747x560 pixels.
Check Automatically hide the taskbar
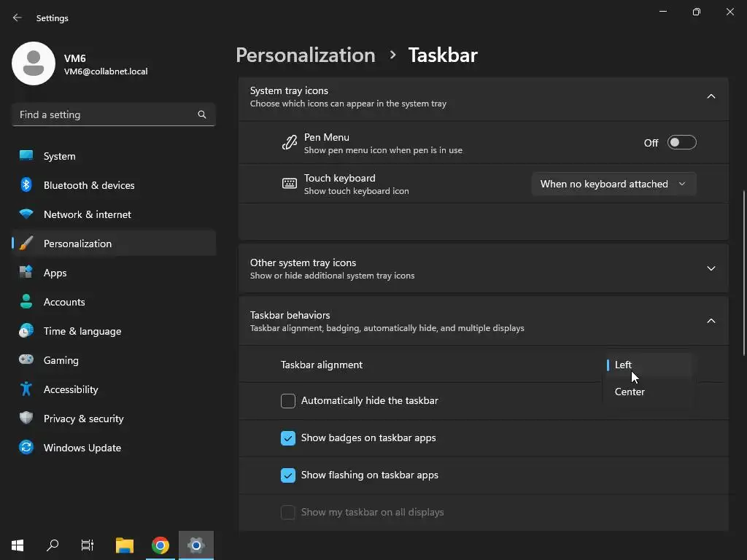click(x=288, y=401)
